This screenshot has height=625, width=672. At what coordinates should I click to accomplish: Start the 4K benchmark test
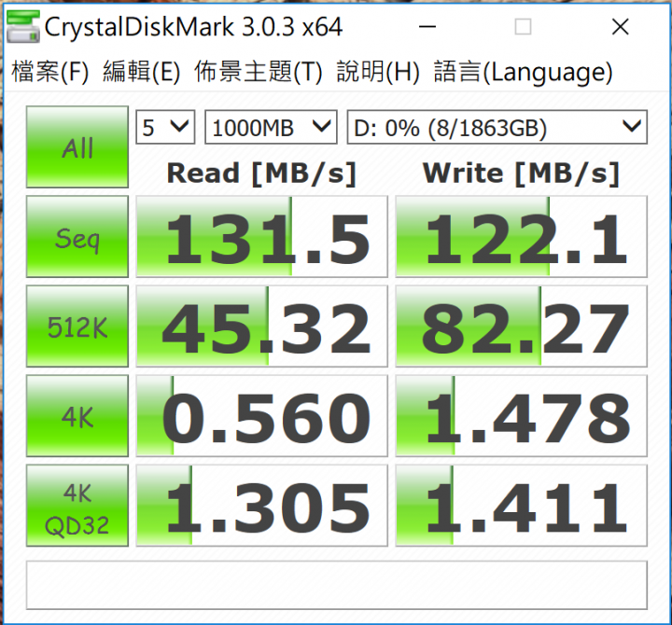click(x=77, y=415)
